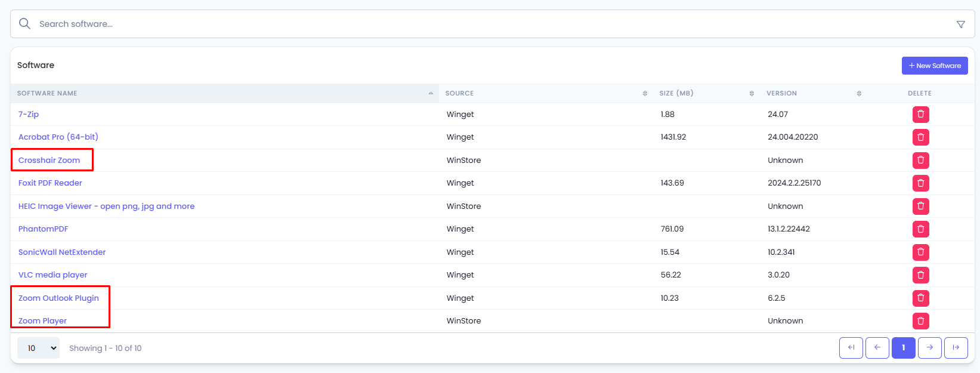
Task: Click size value 1.88
Action: click(667, 114)
